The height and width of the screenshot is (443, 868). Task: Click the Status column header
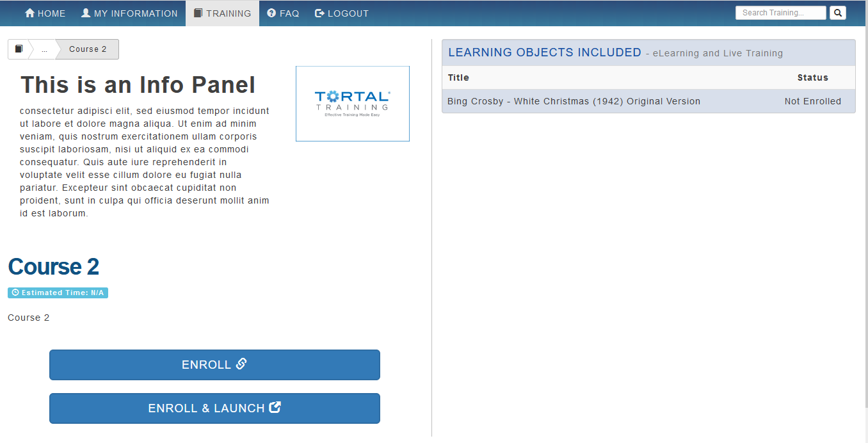813,77
